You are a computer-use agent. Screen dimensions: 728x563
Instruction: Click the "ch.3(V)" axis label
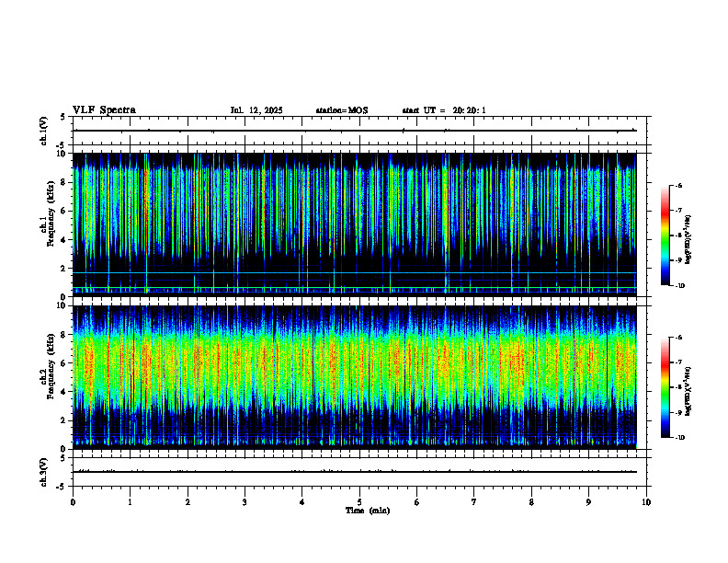44,472
